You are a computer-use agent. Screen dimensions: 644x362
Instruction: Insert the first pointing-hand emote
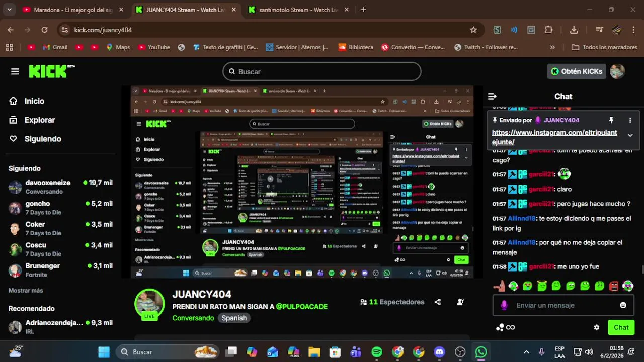pos(499,286)
